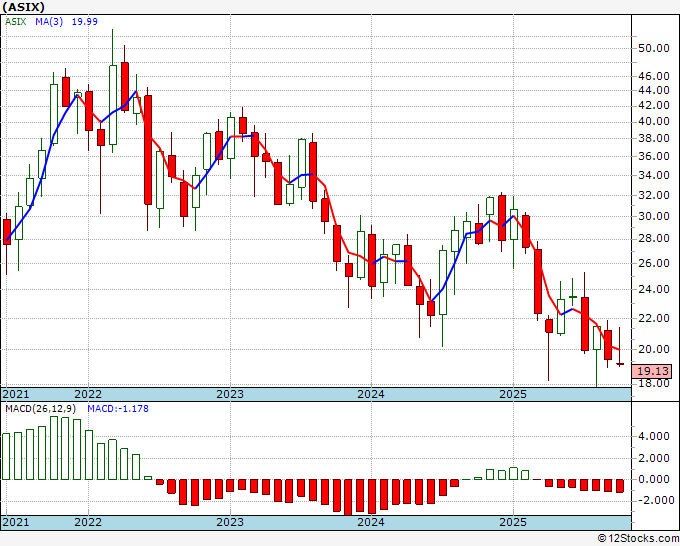Click 2024 on the MACD timeline

[371, 522]
